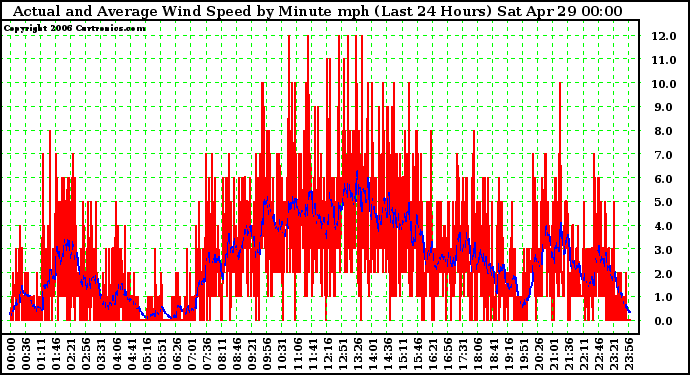The height and width of the screenshot is (375, 690).
Task: Click the 04:41 time axis label
Action: (131, 354)
